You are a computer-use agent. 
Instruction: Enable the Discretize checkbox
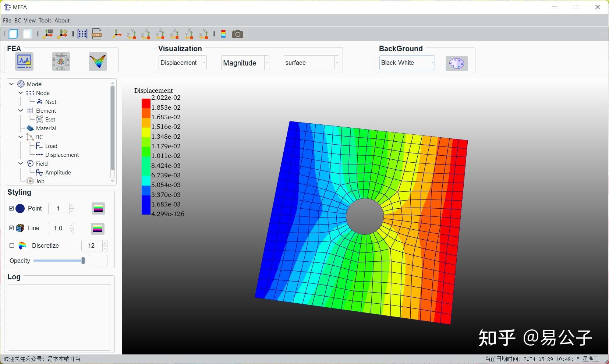[x=12, y=245]
